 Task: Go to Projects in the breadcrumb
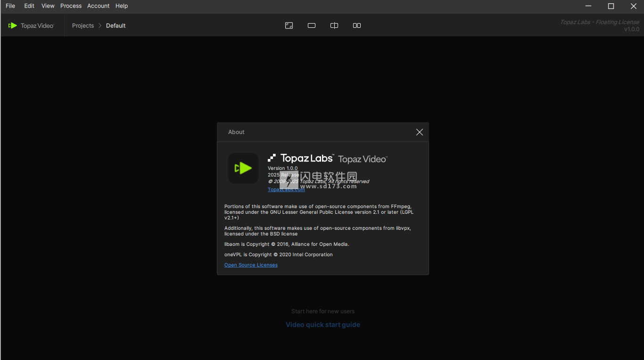pos(83,25)
